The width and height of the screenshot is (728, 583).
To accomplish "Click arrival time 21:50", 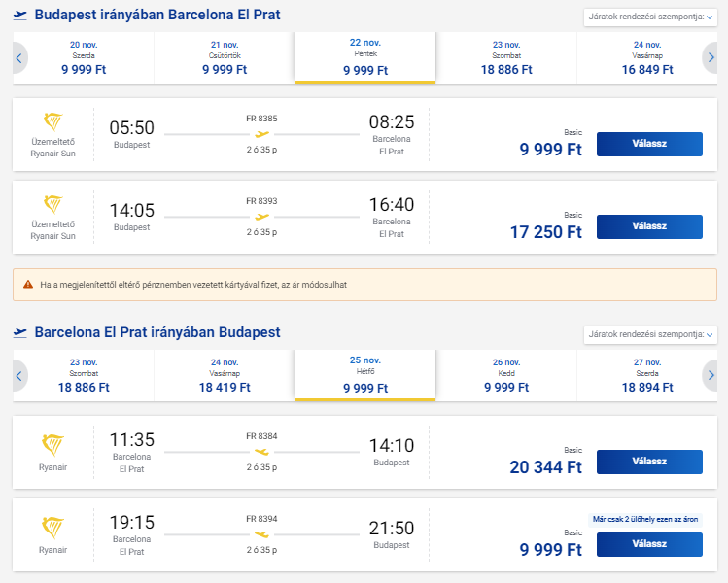I will [x=392, y=528].
